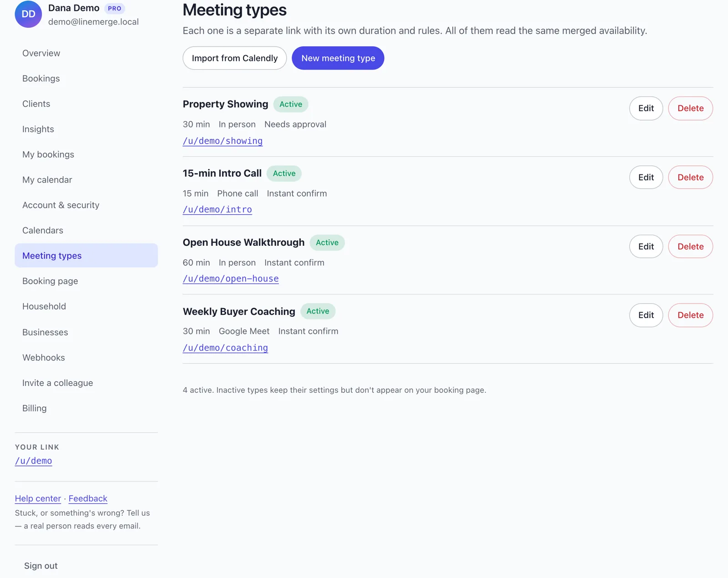Image resolution: width=728 pixels, height=578 pixels.
Task: Create a New meeting type
Action: (338, 58)
